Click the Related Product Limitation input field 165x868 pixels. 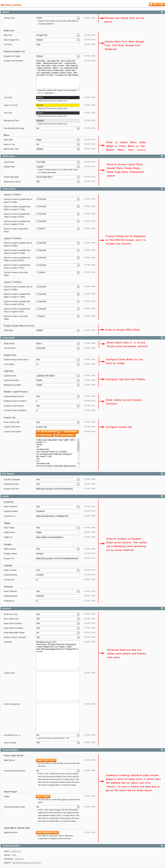click(x=58, y=401)
